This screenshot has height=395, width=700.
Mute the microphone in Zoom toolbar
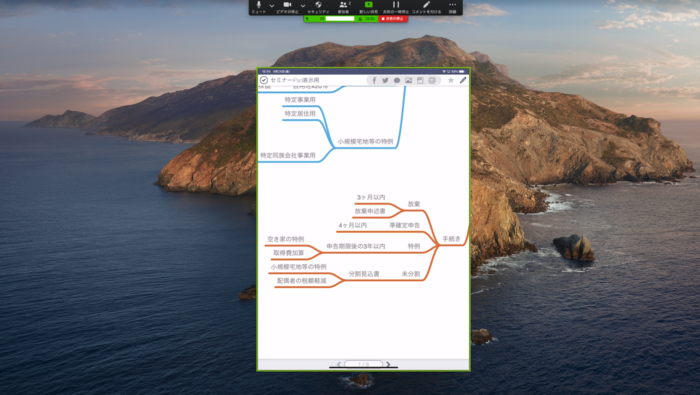[x=258, y=7]
